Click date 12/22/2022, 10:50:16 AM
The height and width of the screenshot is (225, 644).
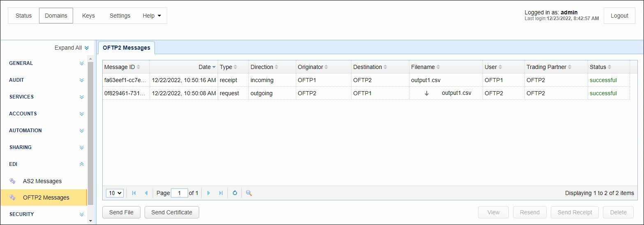184,80
